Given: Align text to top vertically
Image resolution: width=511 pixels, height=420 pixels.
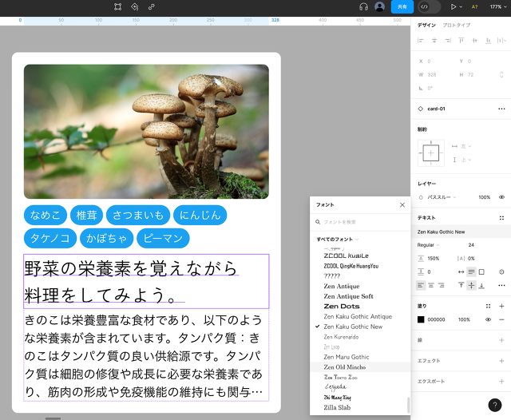Looking at the screenshot, I should point(460,285).
